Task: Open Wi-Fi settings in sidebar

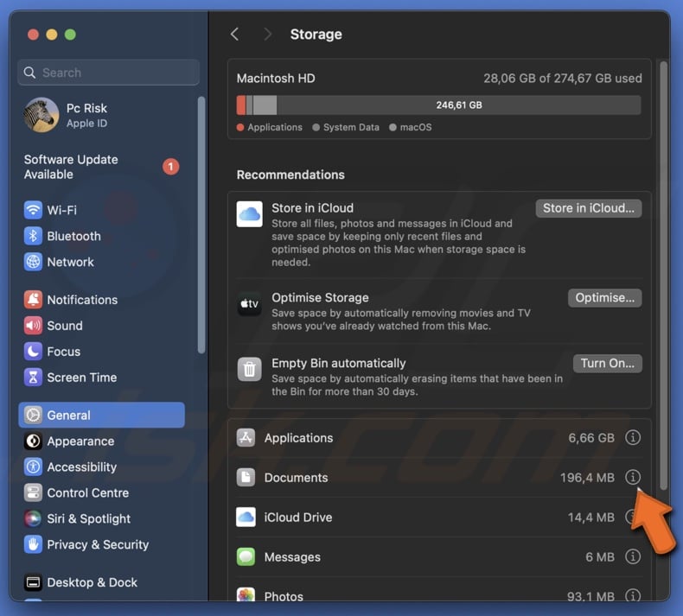Action: (x=101, y=210)
